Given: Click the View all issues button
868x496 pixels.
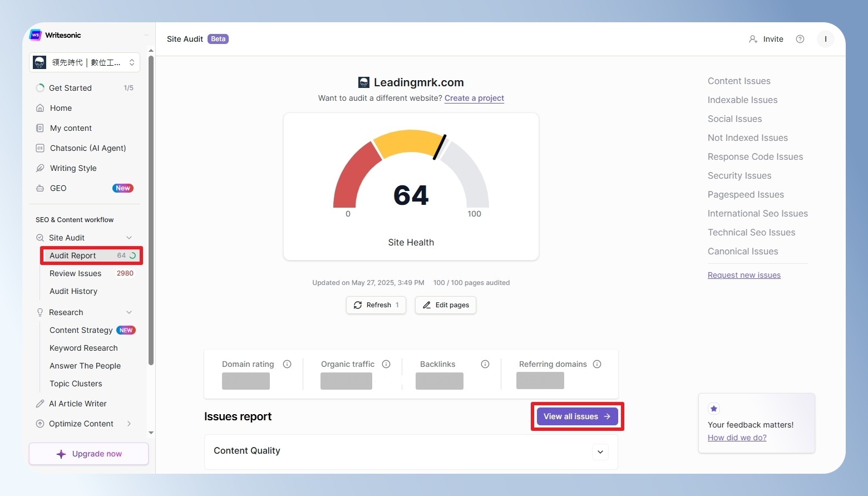Looking at the screenshot, I should pos(577,416).
